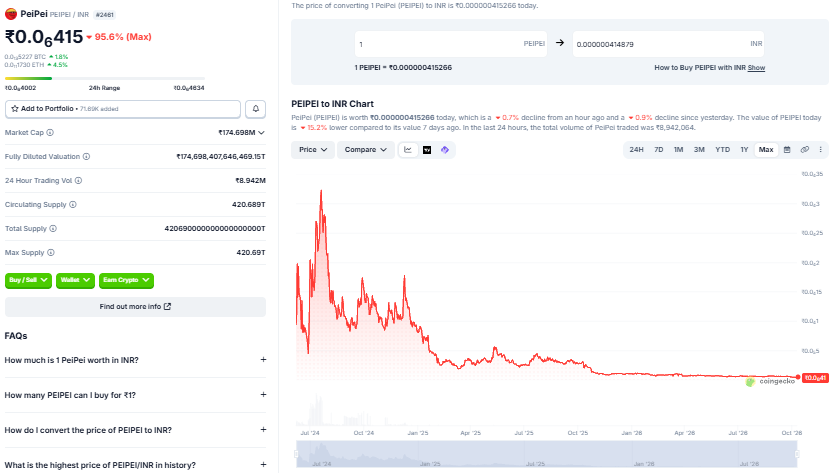This screenshot has width=833, height=473.
Task: Click the PEIPEI to INR Chart heading
Action: (x=333, y=104)
